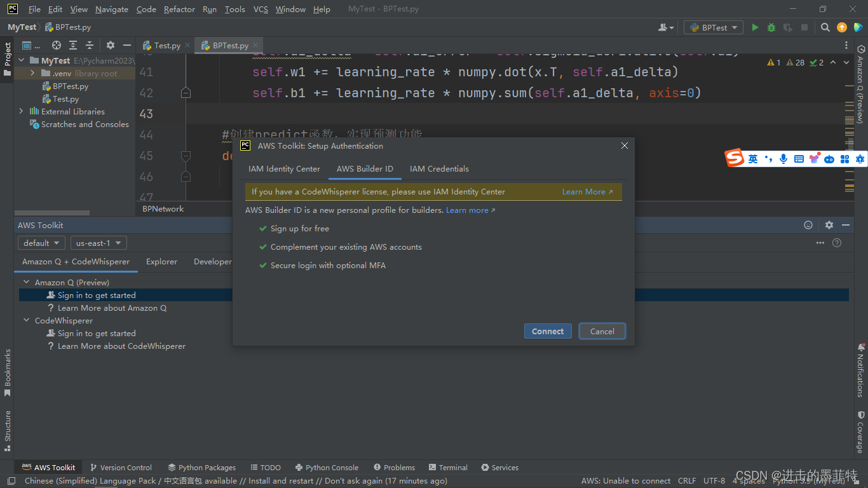This screenshot has width=868, height=488.
Task: Open Search Everywhere magnifier icon
Action: point(825,27)
